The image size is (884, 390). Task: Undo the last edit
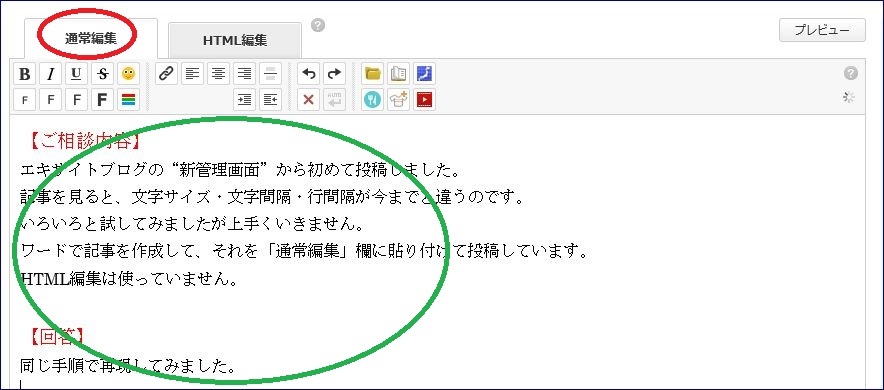(x=308, y=74)
